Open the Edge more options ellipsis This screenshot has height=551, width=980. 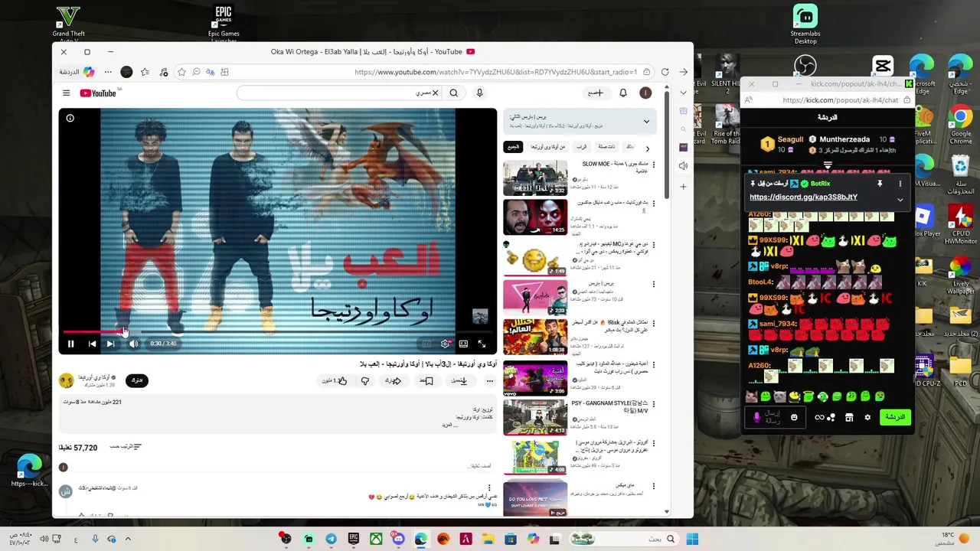pyautogui.click(x=108, y=72)
